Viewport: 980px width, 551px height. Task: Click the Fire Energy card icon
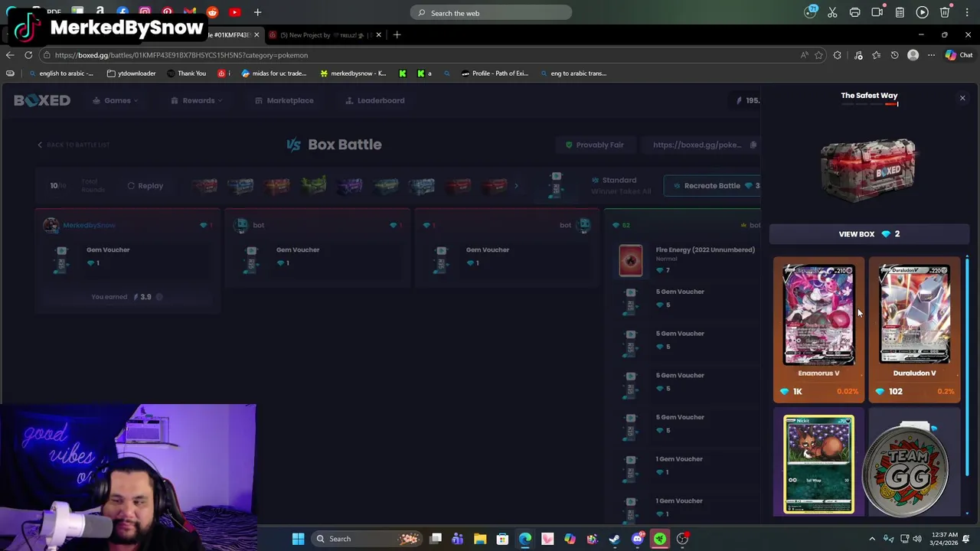coord(631,260)
